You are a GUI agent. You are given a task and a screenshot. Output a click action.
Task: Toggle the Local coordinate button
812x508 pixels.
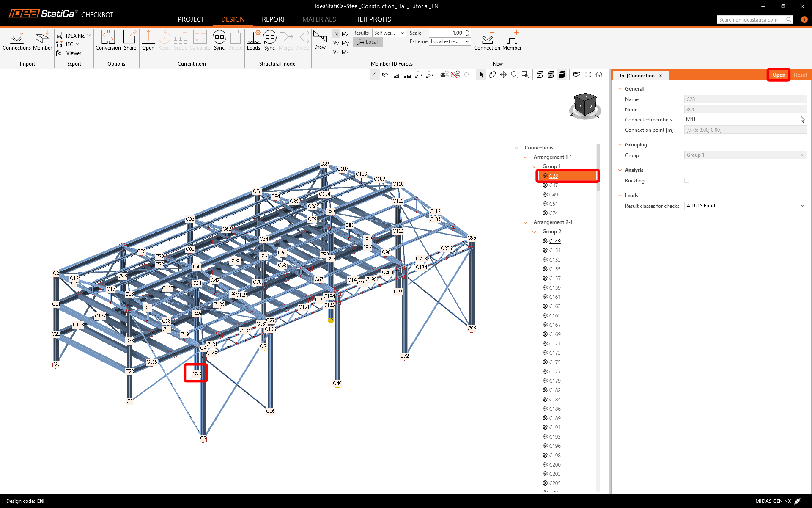pyautogui.click(x=368, y=42)
